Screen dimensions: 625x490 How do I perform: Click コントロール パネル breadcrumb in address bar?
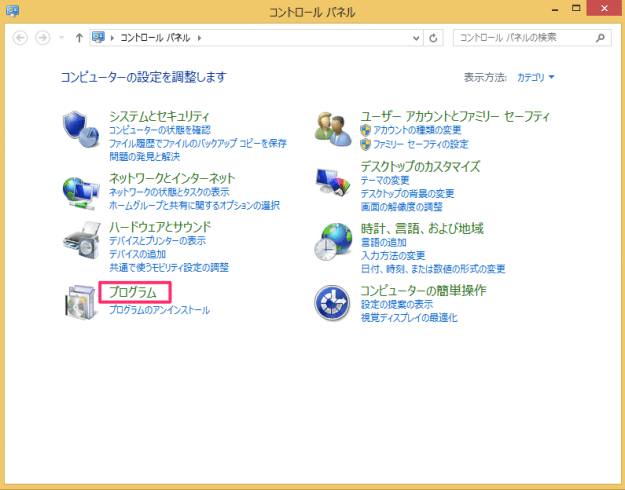(x=155, y=38)
